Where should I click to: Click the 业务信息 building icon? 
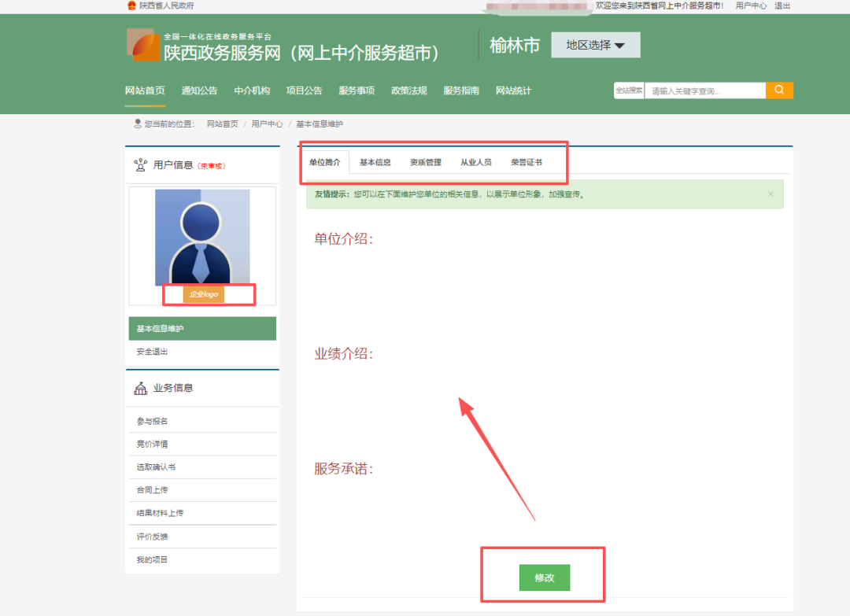(140, 388)
